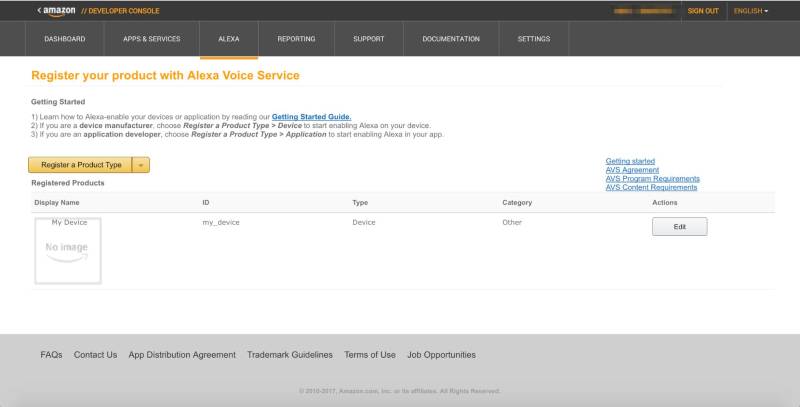This screenshot has height=407, width=800.
Task: Open Job Opportunities footer link
Action: click(441, 354)
